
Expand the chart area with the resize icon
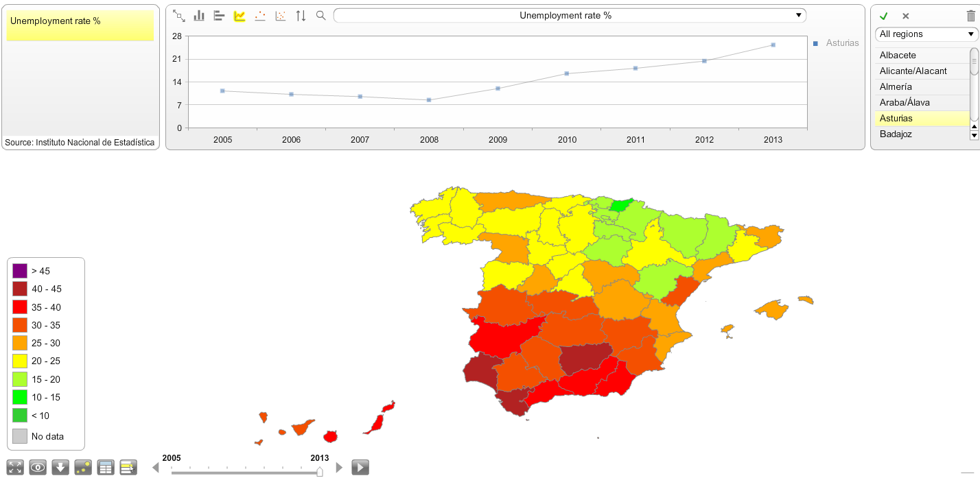(180, 15)
